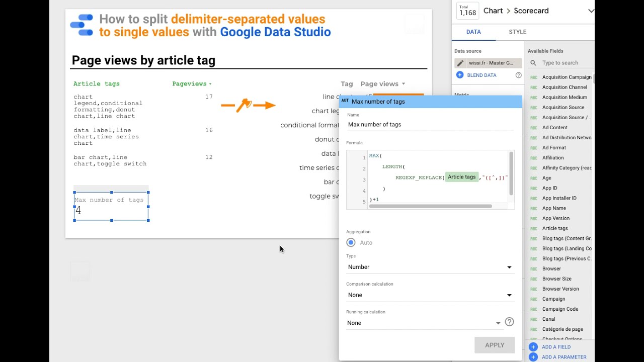The width and height of the screenshot is (644, 362).
Task: Click the Page views by article tag heading
Action: tap(143, 60)
